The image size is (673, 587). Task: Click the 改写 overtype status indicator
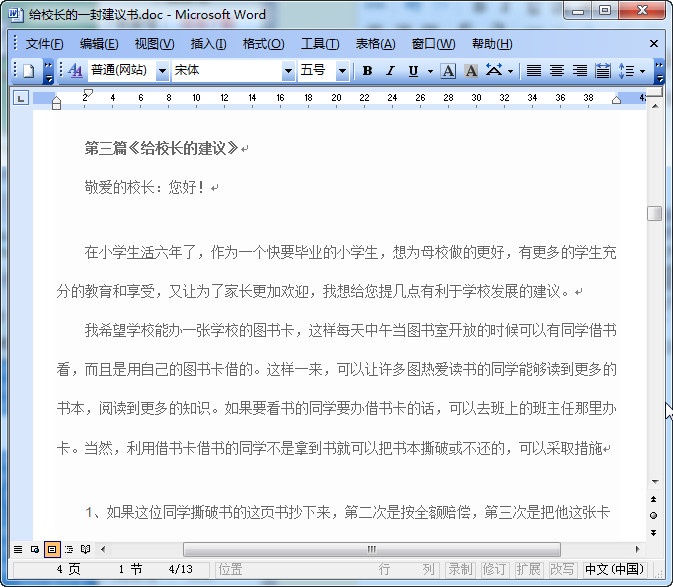[x=562, y=569]
